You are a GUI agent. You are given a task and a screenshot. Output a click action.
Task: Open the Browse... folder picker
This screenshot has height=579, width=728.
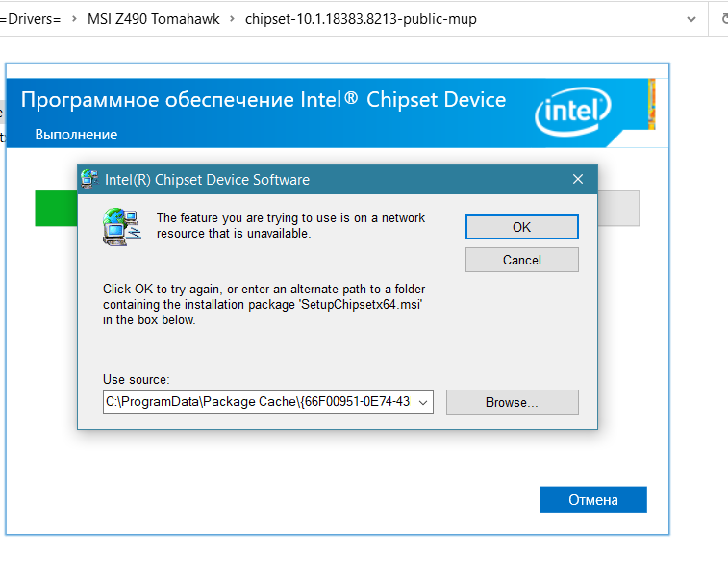513,402
